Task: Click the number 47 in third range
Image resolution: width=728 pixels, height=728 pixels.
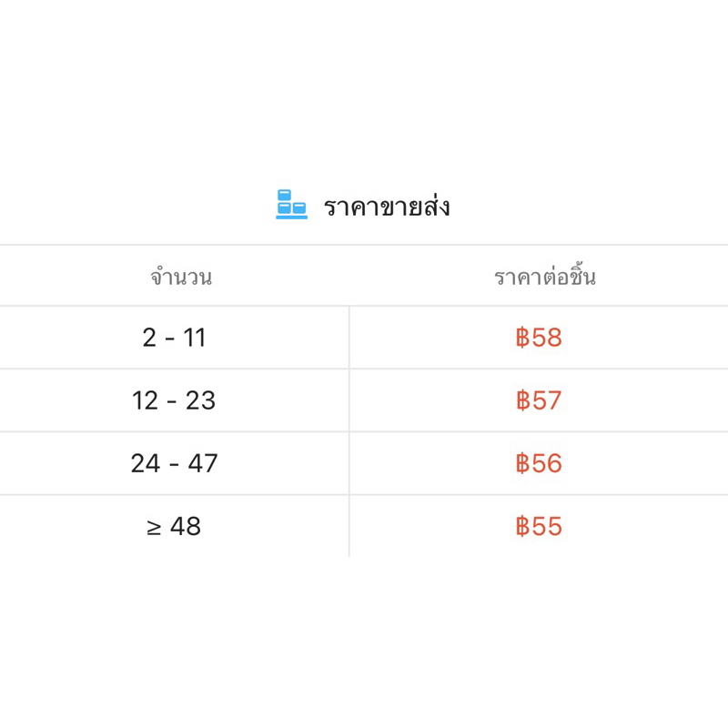Action: (x=203, y=463)
